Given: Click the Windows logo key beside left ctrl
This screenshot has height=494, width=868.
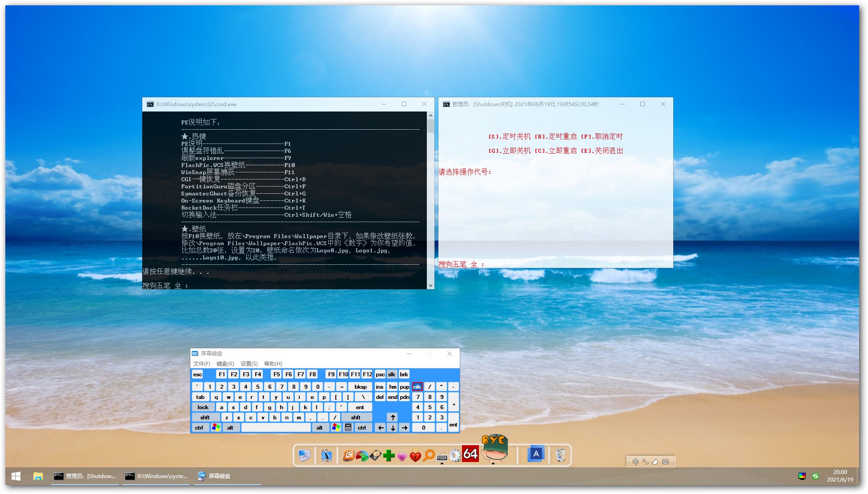Looking at the screenshot, I should (216, 427).
